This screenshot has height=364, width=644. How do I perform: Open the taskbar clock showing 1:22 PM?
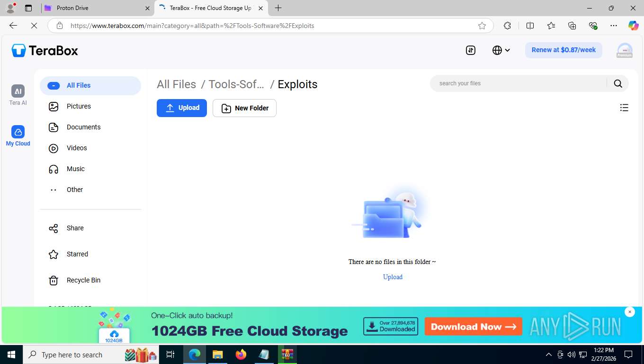pos(603,355)
